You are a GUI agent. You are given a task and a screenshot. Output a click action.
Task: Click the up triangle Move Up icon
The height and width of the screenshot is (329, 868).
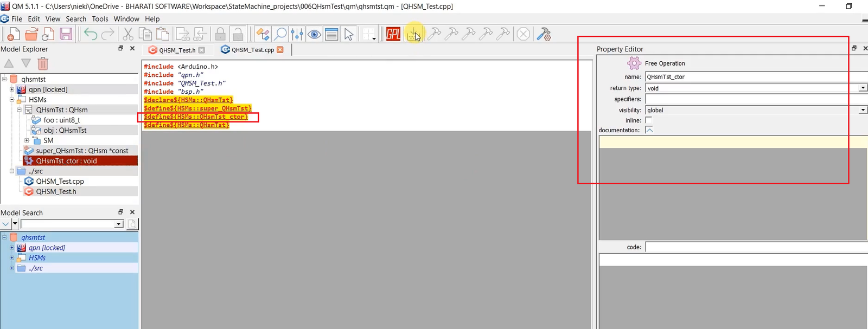(9, 63)
